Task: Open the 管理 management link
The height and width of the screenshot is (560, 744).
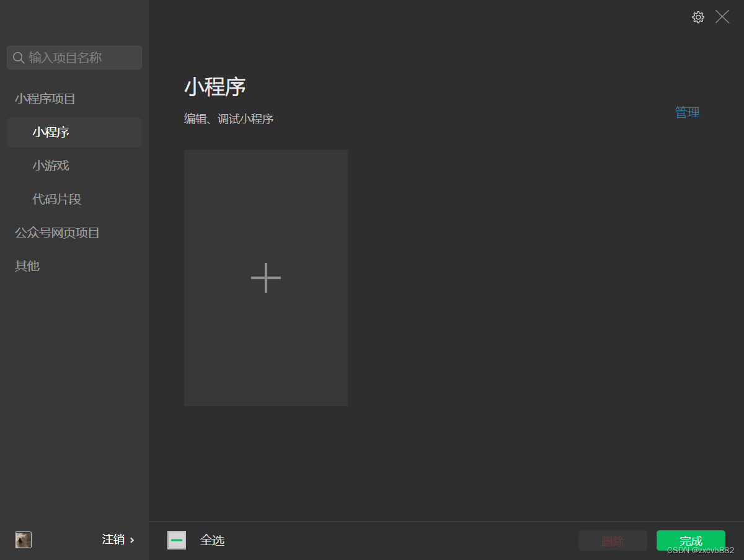Action: (687, 112)
